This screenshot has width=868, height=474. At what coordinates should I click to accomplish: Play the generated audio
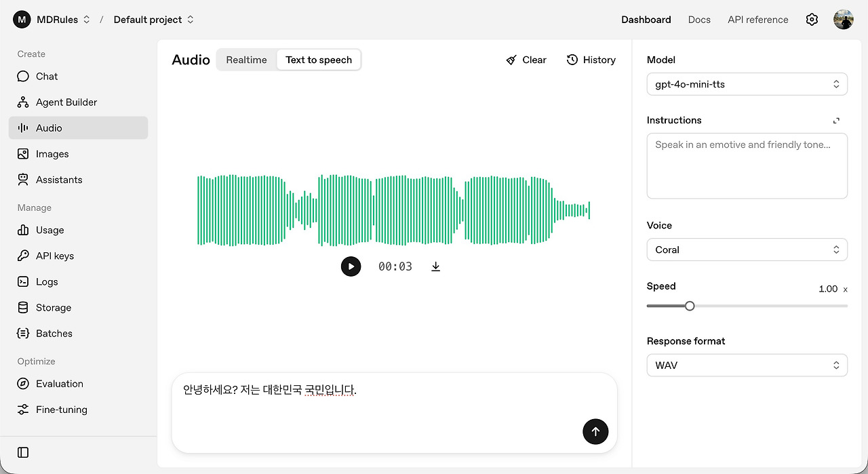[351, 266]
